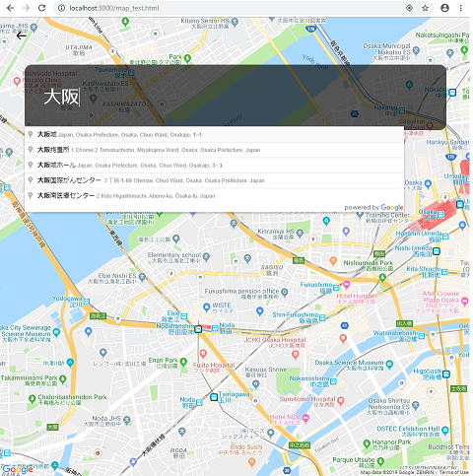Click the Higobashi station icon
Screen dimensions: 473x476
[446, 374]
